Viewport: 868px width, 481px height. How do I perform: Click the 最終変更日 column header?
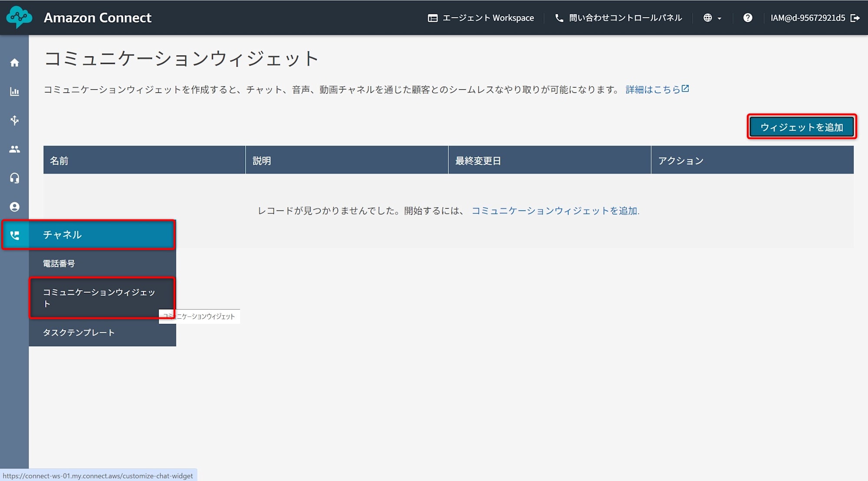pyautogui.click(x=549, y=160)
